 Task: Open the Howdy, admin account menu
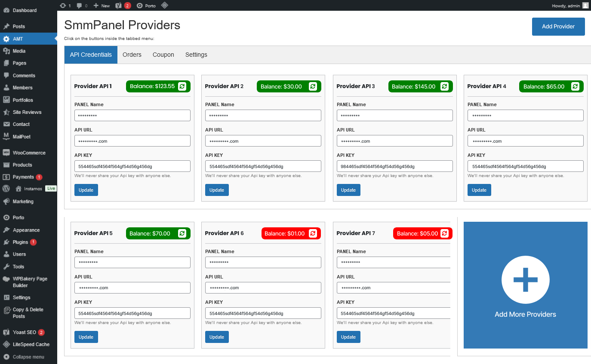pyautogui.click(x=569, y=6)
